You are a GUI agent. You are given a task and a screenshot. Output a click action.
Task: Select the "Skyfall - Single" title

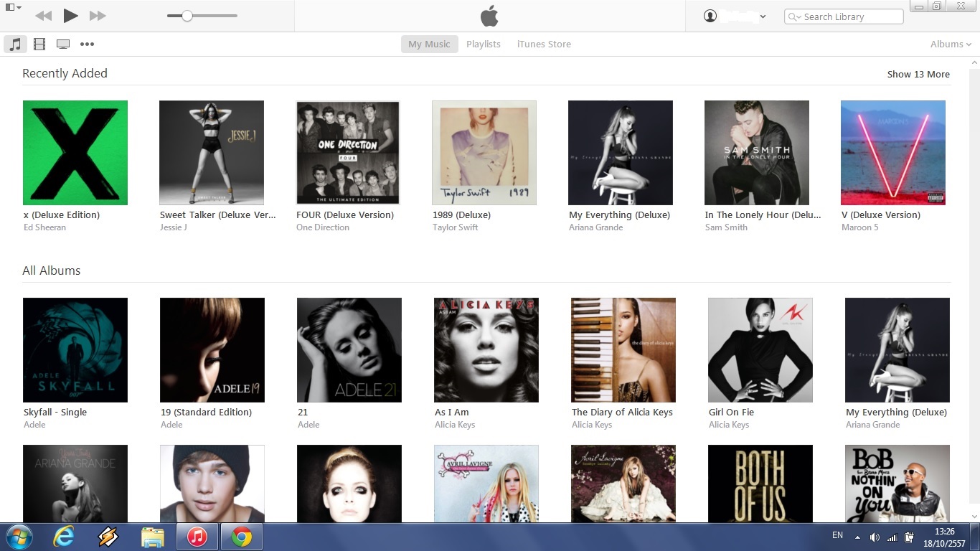point(55,412)
